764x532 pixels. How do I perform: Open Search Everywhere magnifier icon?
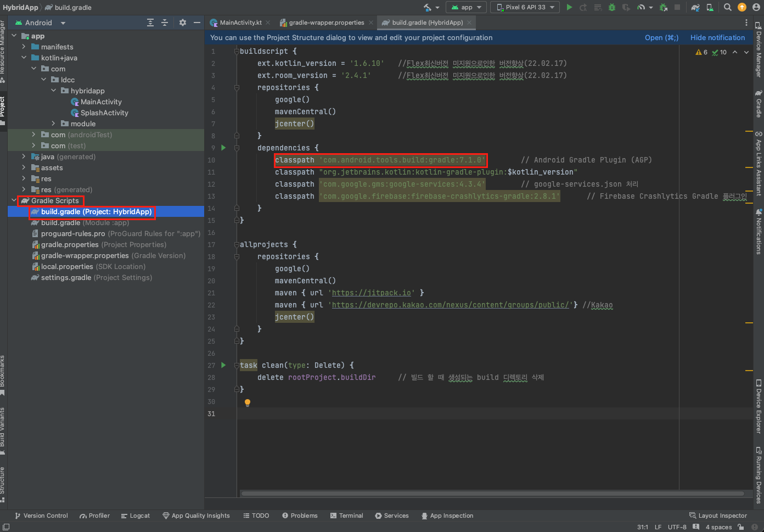pyautogui.click(x=727, y=7)
